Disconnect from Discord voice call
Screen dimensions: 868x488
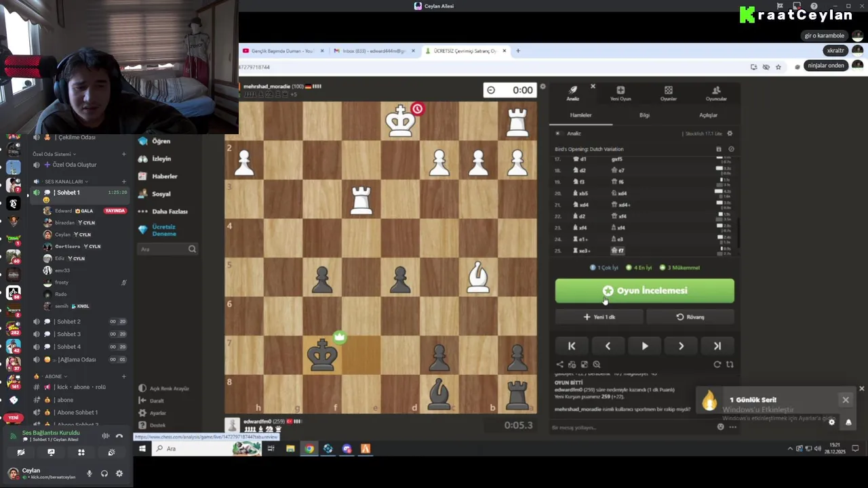point(119,436)
